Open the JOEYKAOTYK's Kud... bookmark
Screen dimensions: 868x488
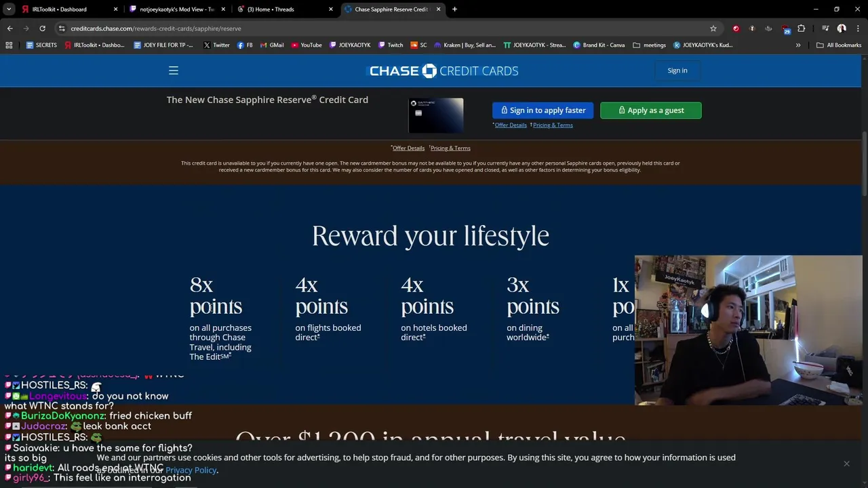pos(703,45)
